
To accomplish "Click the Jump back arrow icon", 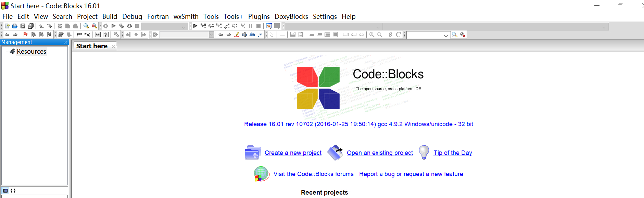I will point(7,35).
